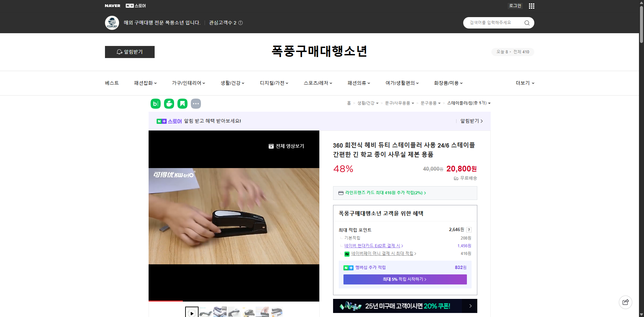Open the more sharing options icon

pyautogui.click(x=196, y=104)
